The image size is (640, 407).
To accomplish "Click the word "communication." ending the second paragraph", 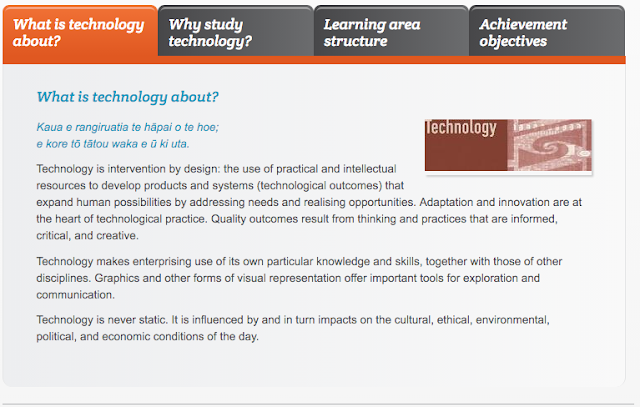I will [x=76, y=295].
